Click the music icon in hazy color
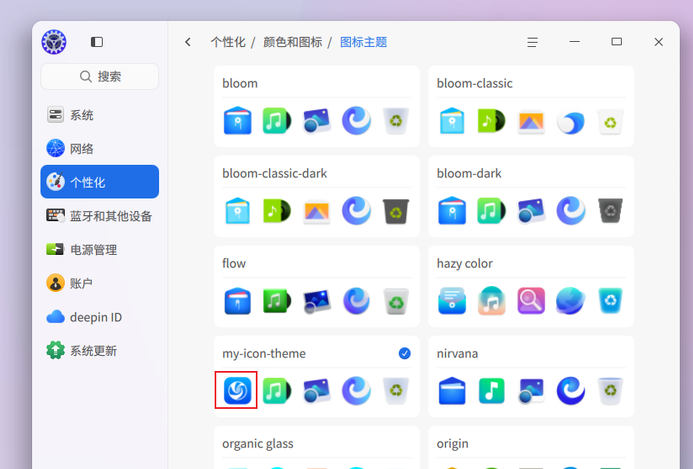Screen dimensions: 693x469 (x=491, y=301)
